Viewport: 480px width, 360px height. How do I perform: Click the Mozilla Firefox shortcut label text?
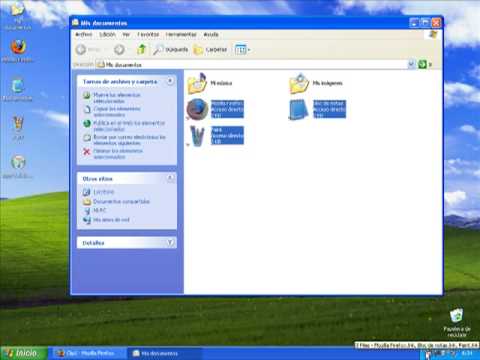[227, 109]
